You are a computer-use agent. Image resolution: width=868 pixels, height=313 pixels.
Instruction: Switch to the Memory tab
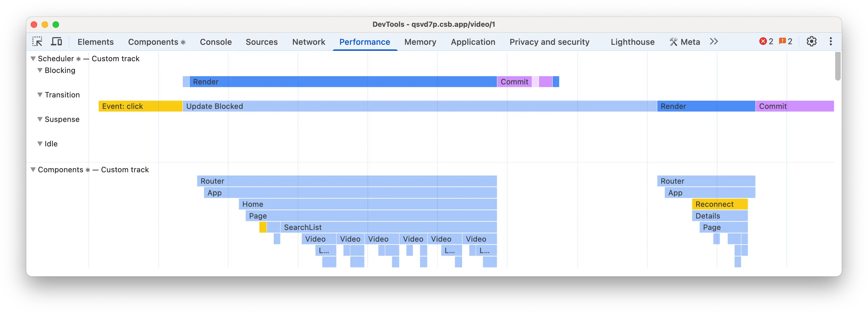point(420,42)
